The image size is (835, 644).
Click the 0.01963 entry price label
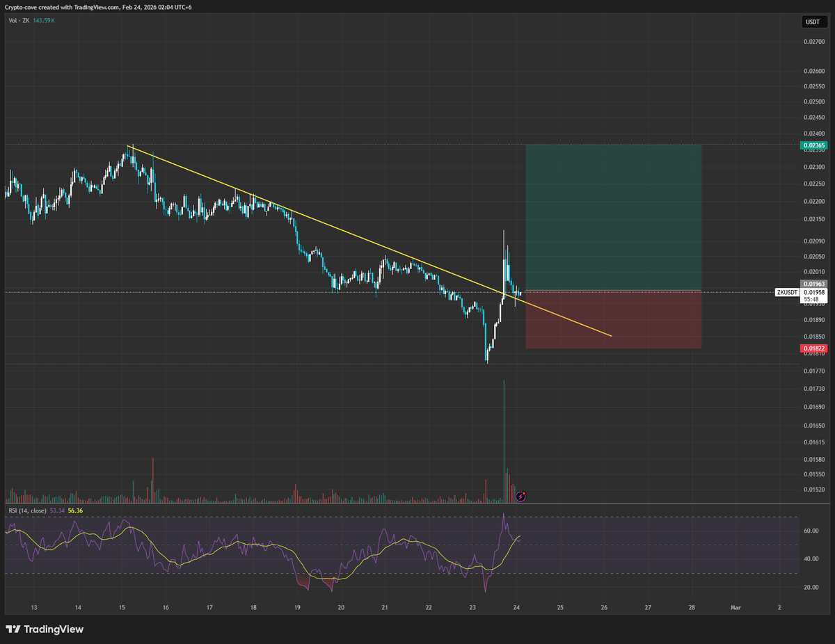click(813, 284)
